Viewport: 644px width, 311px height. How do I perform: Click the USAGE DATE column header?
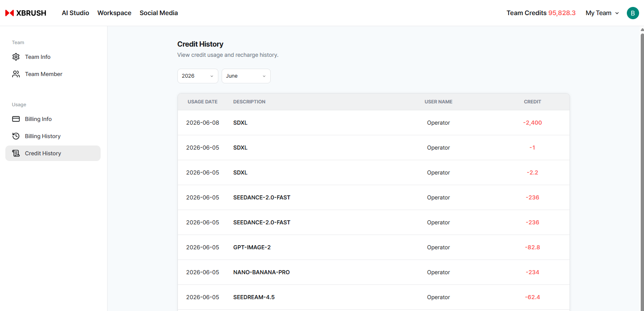[202, 102]
